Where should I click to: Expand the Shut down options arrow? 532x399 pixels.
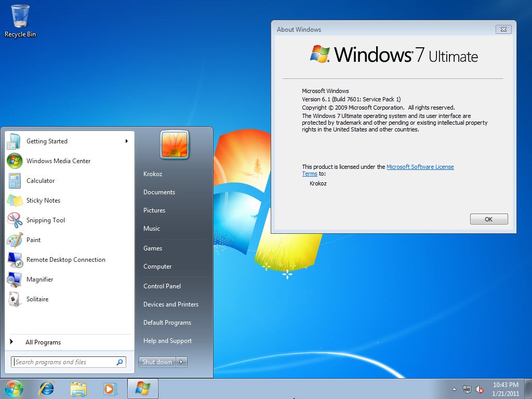tap(180, 362)
